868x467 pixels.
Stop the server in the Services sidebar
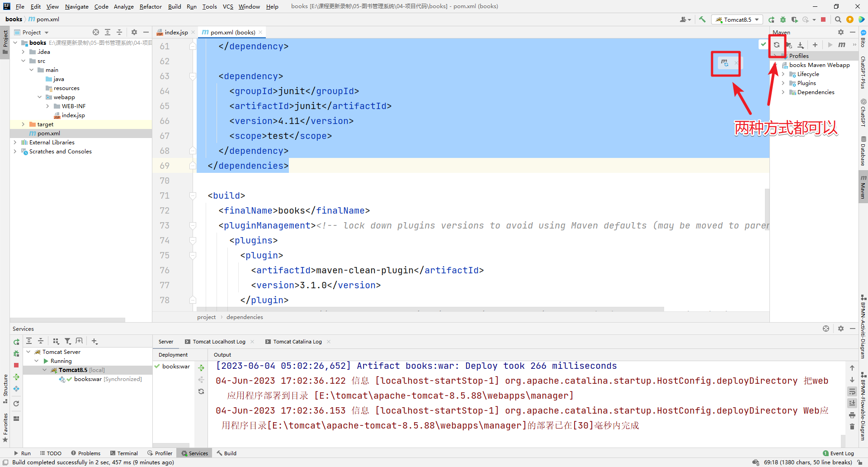[x=16, y=365]
